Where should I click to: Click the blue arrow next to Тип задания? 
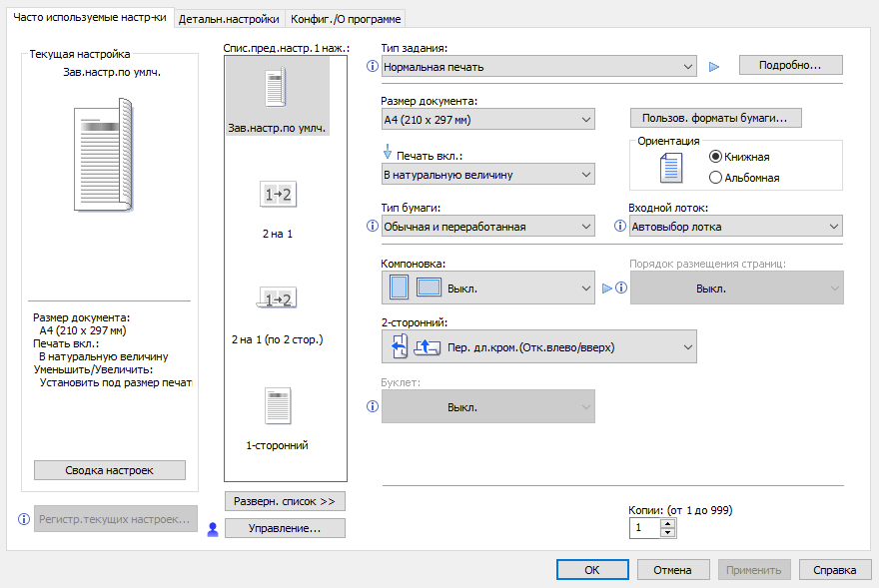tap(713, 67)
